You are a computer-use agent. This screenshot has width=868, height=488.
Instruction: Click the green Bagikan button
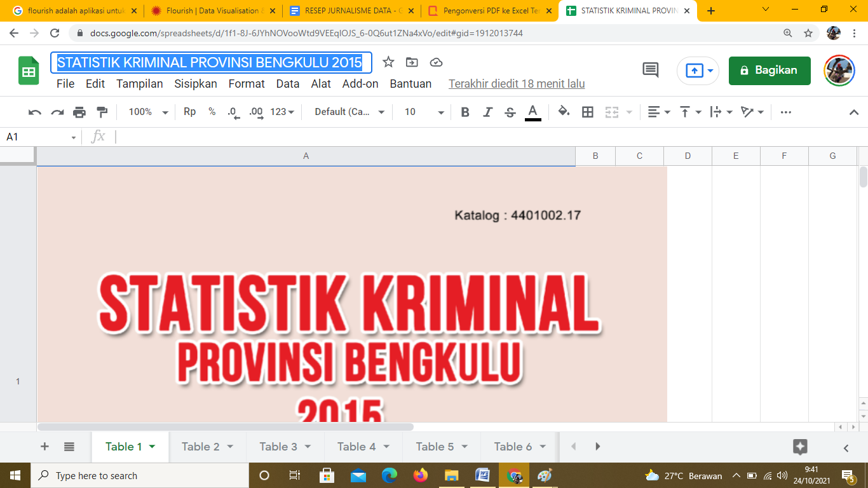pos(770,71)
